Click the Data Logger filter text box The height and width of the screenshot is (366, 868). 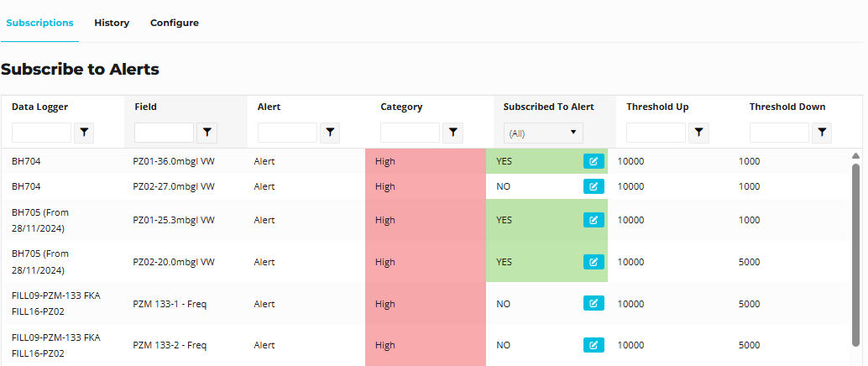tap(42, 133)
